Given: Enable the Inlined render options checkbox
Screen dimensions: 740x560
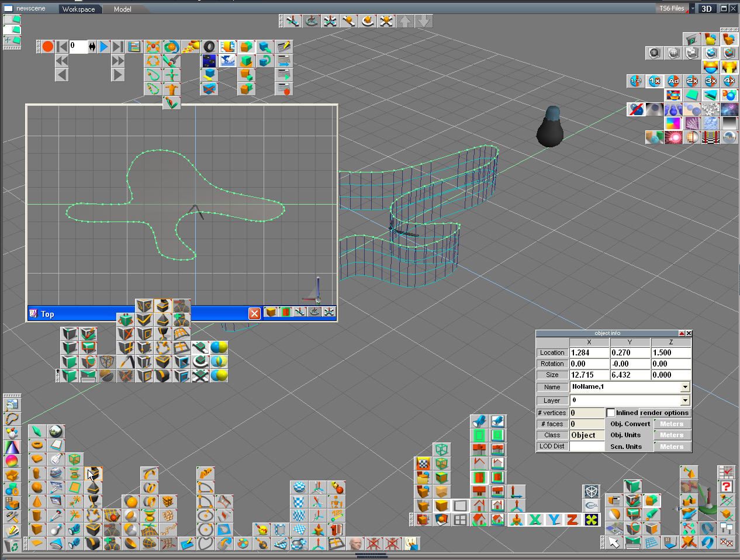Looking at the screenshot, I should pyautogui.click(x=611, y=413).
